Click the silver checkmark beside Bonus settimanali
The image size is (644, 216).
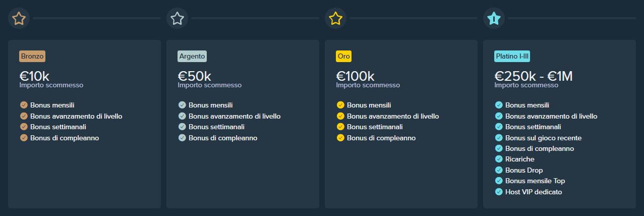(x=182, y=127)
